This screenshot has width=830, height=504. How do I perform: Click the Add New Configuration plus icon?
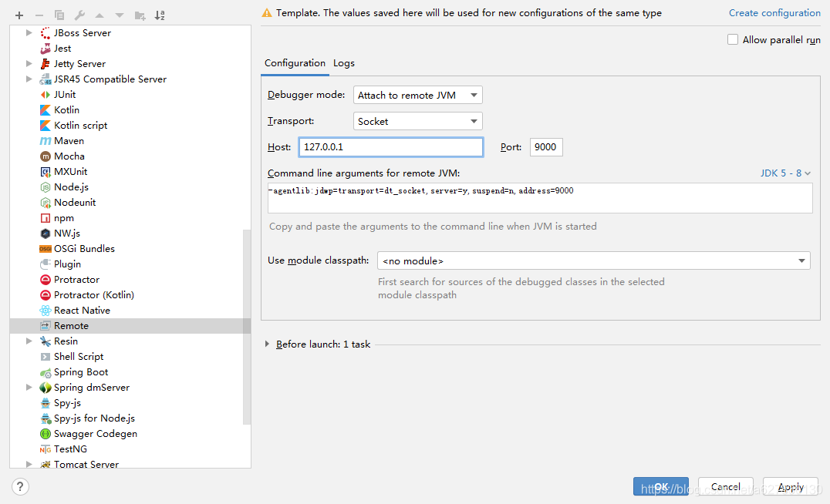[x=19, y=15]
